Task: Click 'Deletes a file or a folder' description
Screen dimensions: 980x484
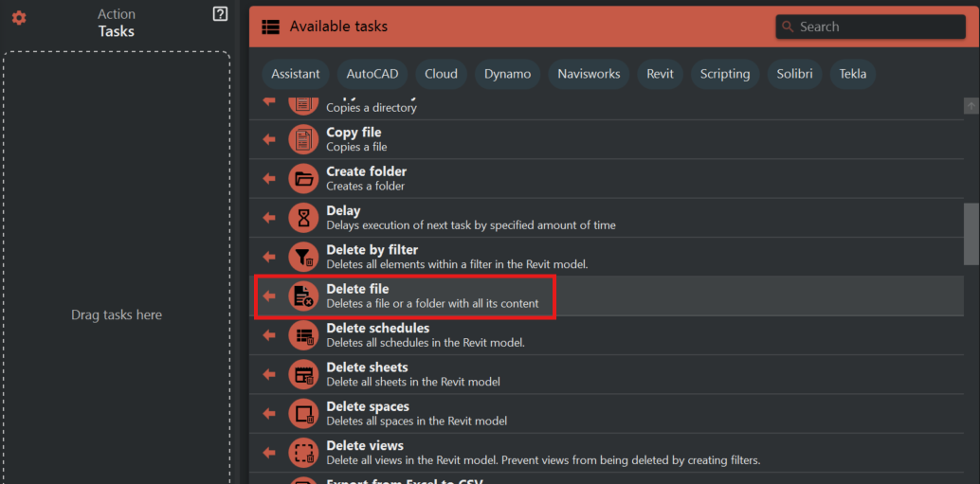Action: point(432,304)
